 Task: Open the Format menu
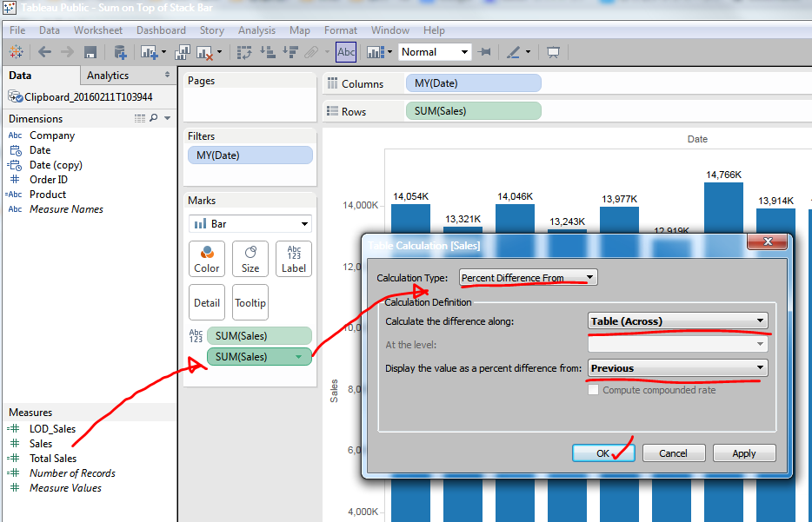[341, 30]
